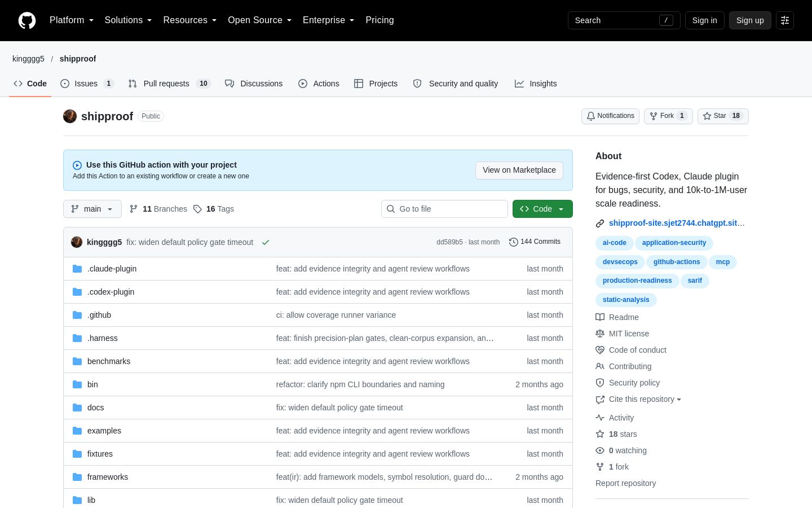Click the Readme book icon

pos(600,317)
